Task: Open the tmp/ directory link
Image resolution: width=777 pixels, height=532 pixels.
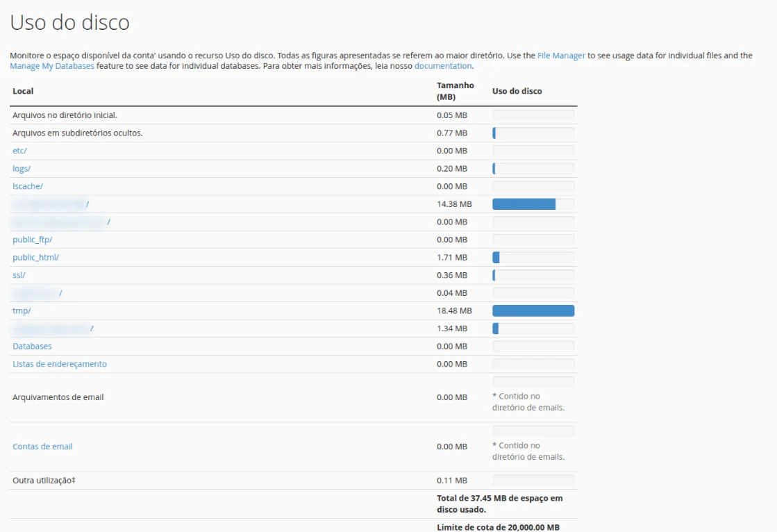Action: 22,311
